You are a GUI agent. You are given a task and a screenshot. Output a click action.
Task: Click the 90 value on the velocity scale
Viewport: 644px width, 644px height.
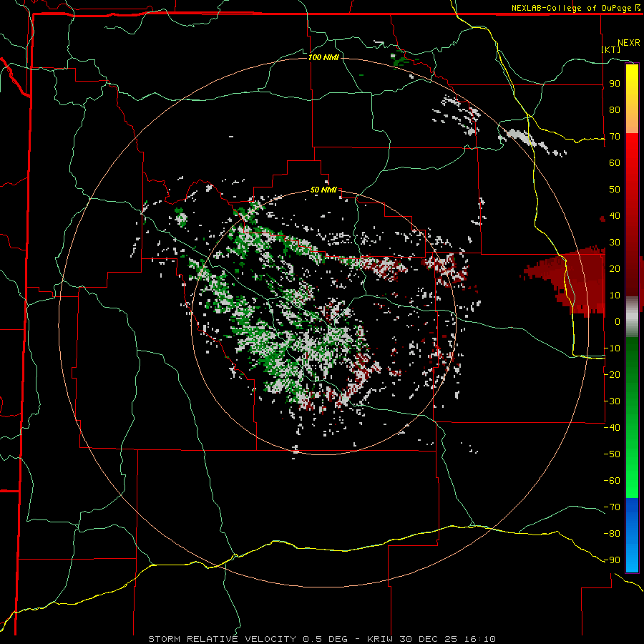tap(615, 84)
